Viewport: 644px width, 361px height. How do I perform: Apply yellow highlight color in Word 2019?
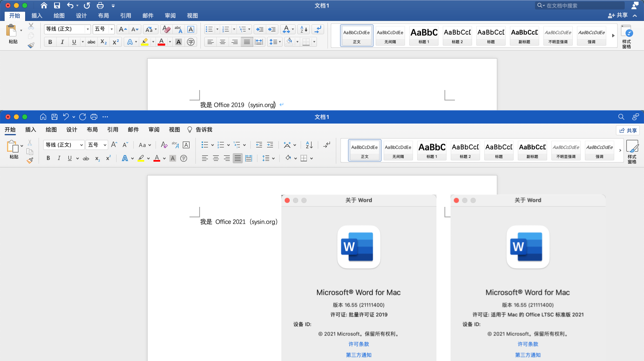(x=145, y=42)
